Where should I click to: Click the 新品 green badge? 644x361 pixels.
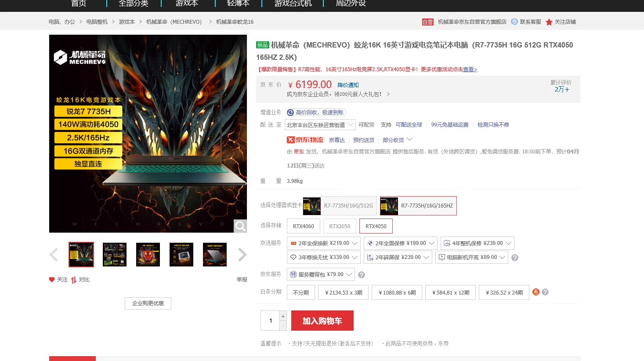pos(263,45)
